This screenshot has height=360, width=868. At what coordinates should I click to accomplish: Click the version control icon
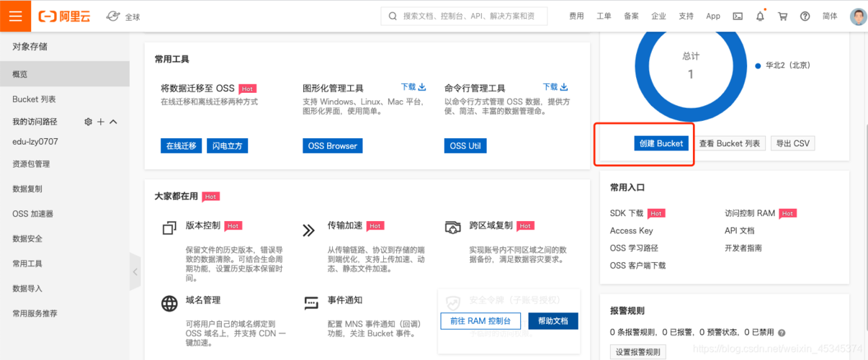tap(169, 229)
